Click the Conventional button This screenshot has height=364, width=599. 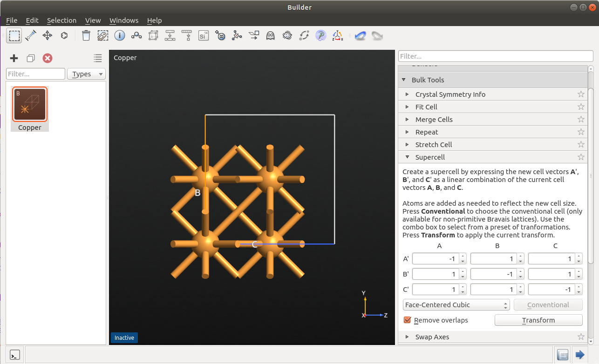coord(548,305)
